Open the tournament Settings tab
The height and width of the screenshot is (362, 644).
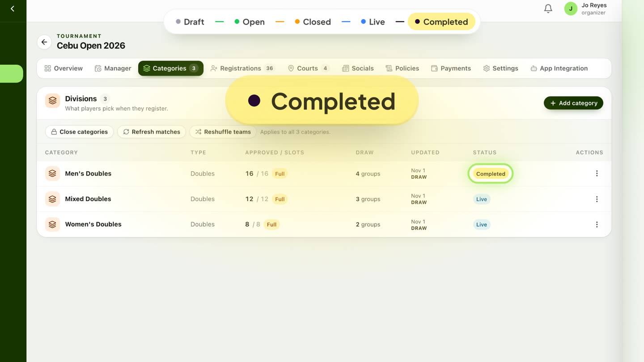tap(500, 68)
